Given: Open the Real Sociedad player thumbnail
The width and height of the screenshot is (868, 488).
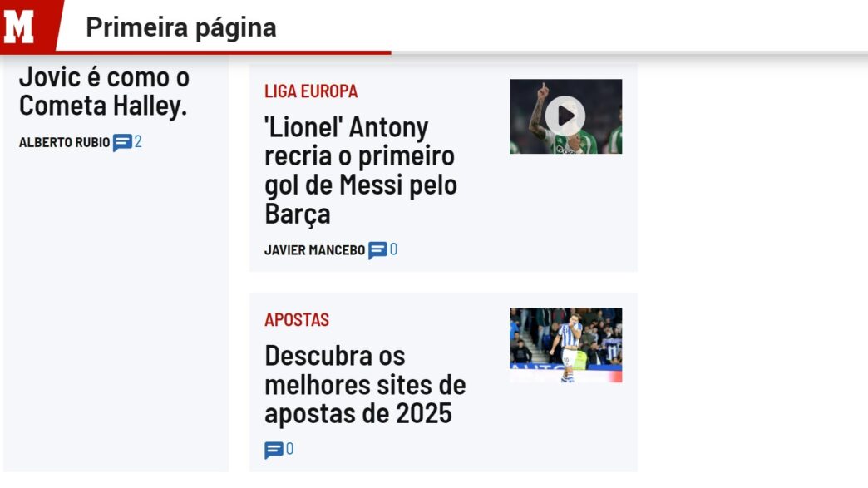Looking at the screenshot, I should [x=565, y=345].
